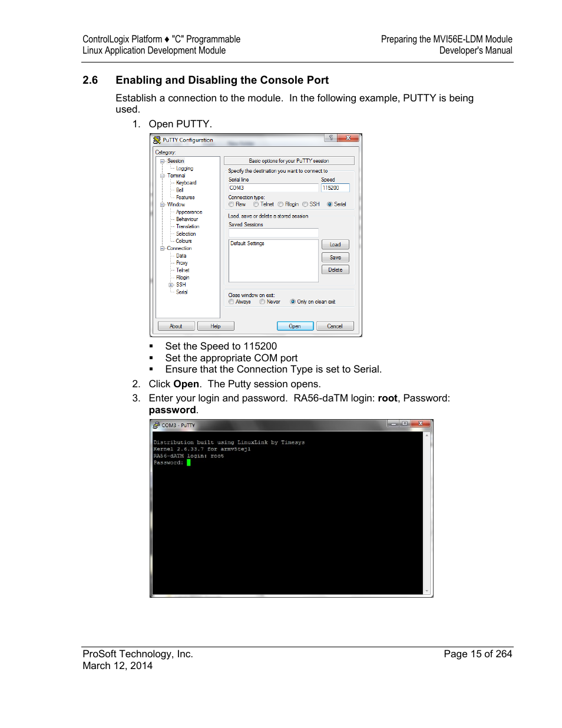562x728 pixels.
Task: Click the Serial line field containing COM3
Action: tap(273, 188)
